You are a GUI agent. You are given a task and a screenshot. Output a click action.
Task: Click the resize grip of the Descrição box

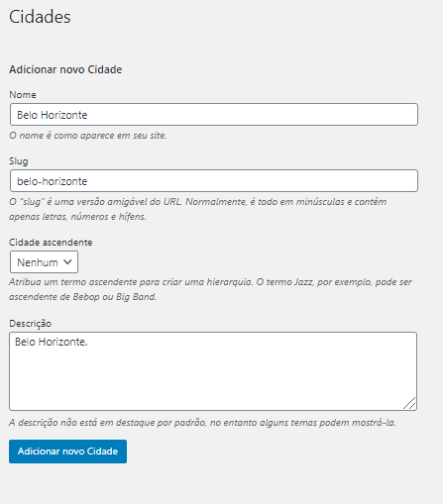409,404
